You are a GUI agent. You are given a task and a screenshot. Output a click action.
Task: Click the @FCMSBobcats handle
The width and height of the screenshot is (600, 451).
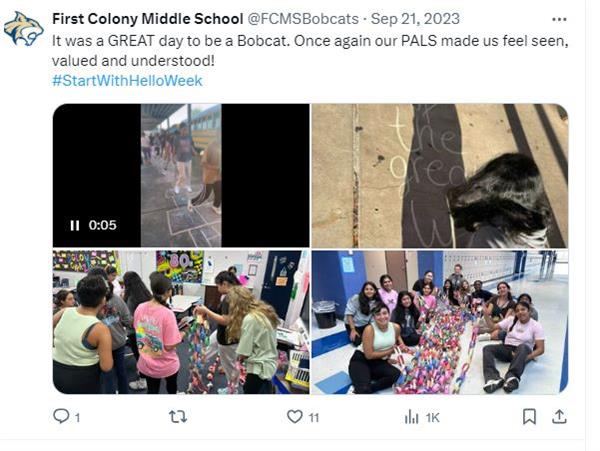(x=303, y=19)
